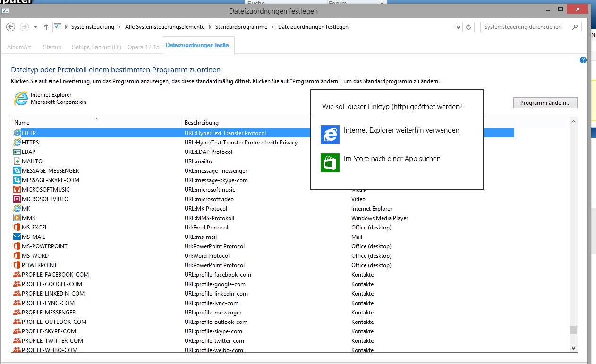Select the Dateizuordnungen festlegen tab
Viewport: 596px width, 364px height.
point(199,45)
